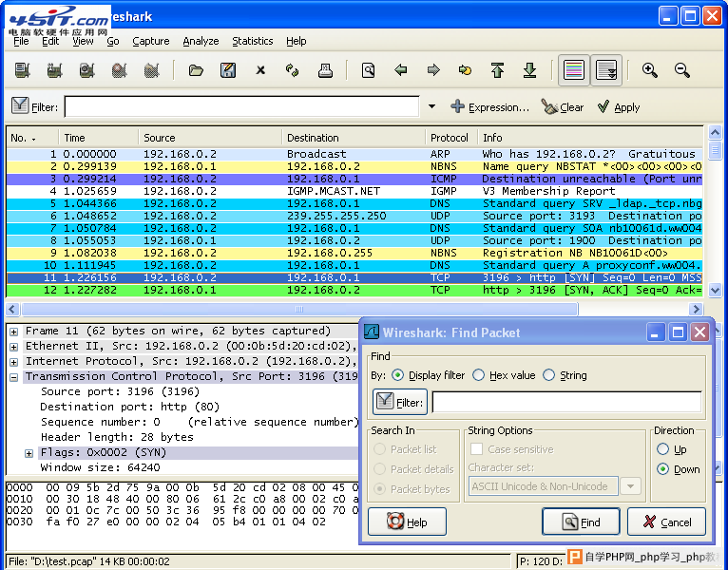Click the main Filter button icon
Viewport: 728px width, 570px height.
coord(35,106)
